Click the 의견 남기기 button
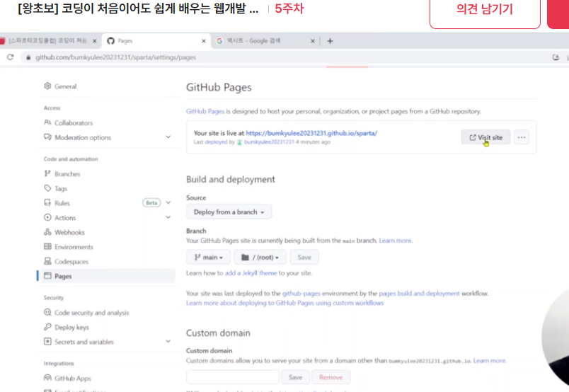The width and height of the screenshot is (569, 392). (x=485, y=9)
